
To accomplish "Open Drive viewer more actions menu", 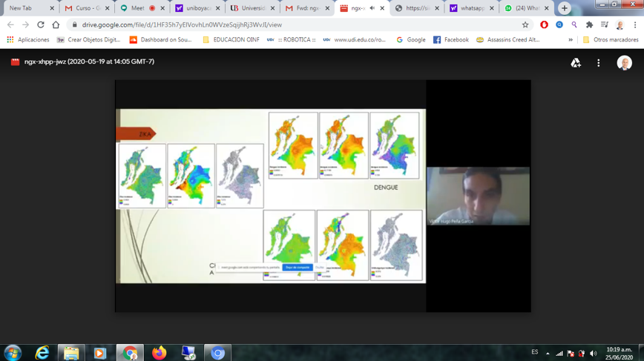I will click(x=599, y=63).
